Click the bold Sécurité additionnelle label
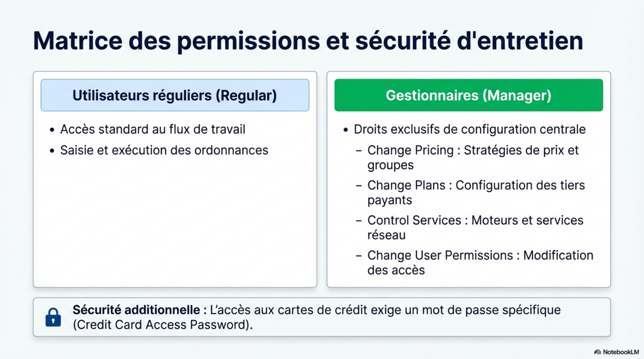 (136, 310)
